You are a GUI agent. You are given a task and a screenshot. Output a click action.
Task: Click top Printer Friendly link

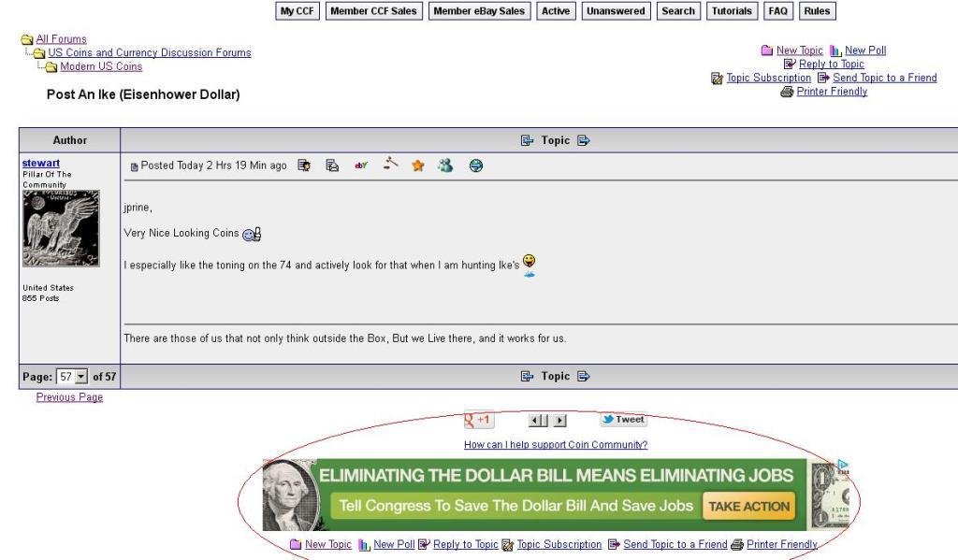[x=832, y=92]
